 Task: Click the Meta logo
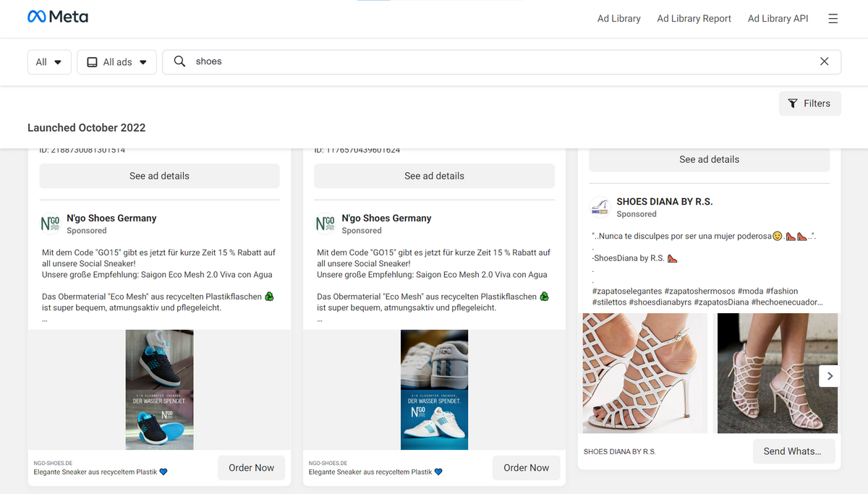[x=58, y=16]
